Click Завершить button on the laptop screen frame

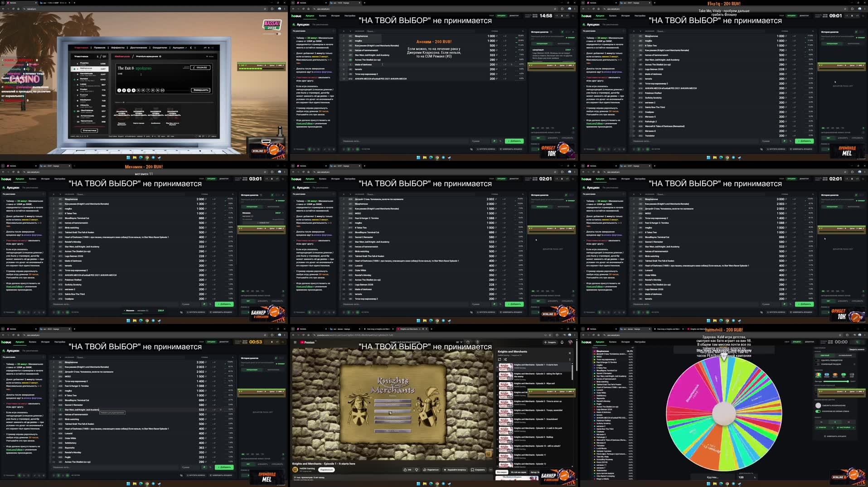pos(200,90)
